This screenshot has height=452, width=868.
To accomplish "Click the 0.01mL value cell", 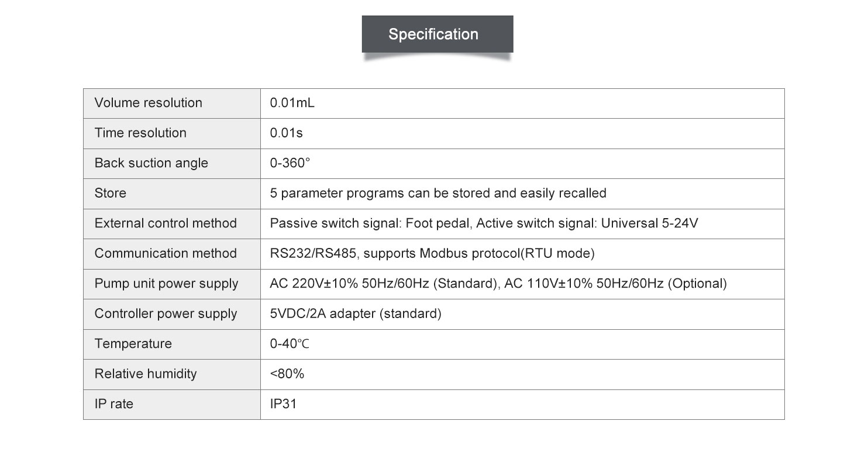I will [x=522, y=103].
